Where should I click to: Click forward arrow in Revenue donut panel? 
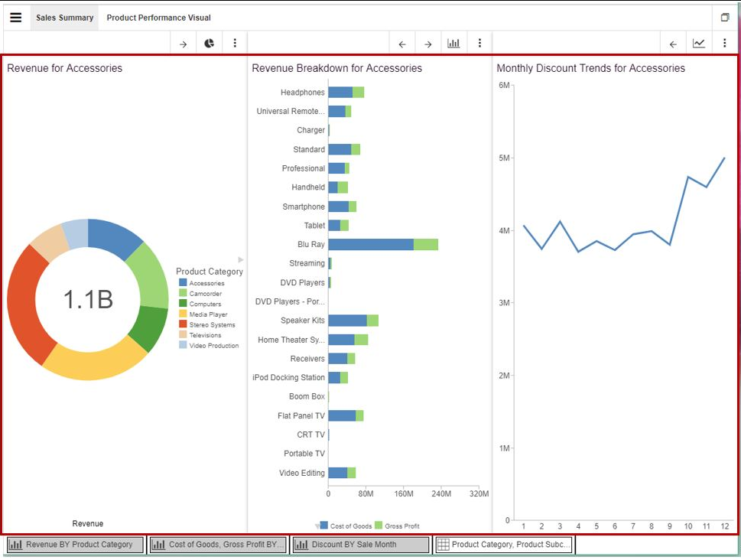click(183, 44)
